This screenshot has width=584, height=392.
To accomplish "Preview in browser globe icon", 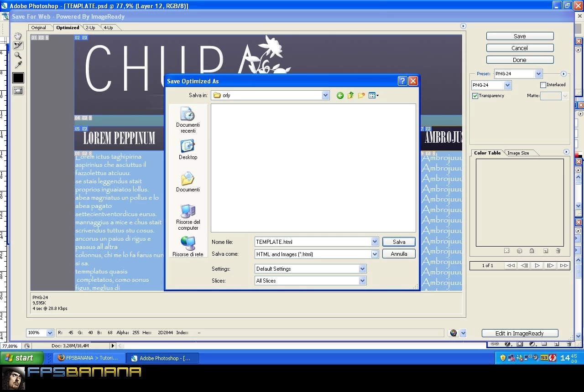I will point(453,333).
